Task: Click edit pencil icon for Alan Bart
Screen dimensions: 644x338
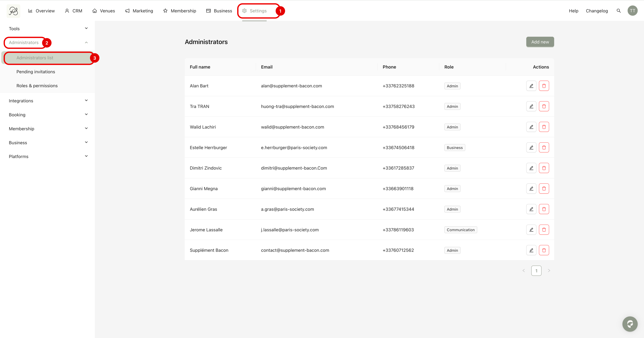Action: pos(531,86)
